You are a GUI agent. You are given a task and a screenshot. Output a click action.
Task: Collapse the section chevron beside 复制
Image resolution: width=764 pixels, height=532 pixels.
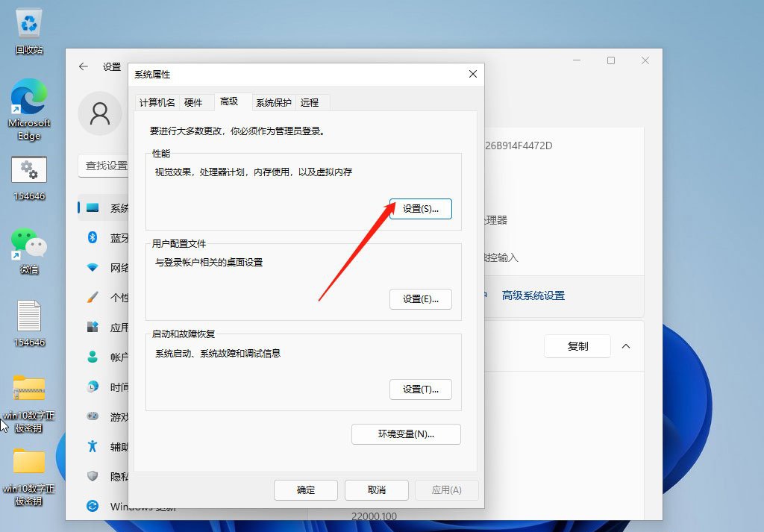coord(626,346)
